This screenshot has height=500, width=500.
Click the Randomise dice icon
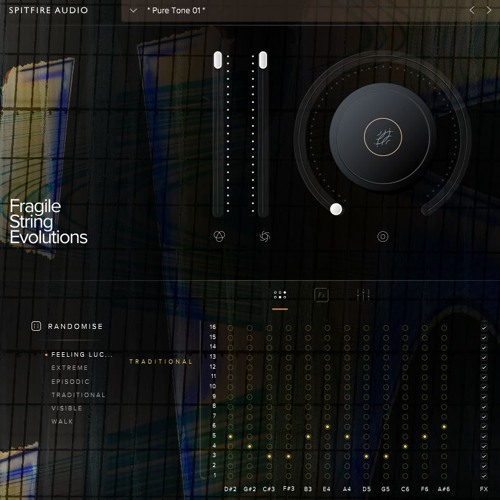pyautogui.click(x=36, y=326)
